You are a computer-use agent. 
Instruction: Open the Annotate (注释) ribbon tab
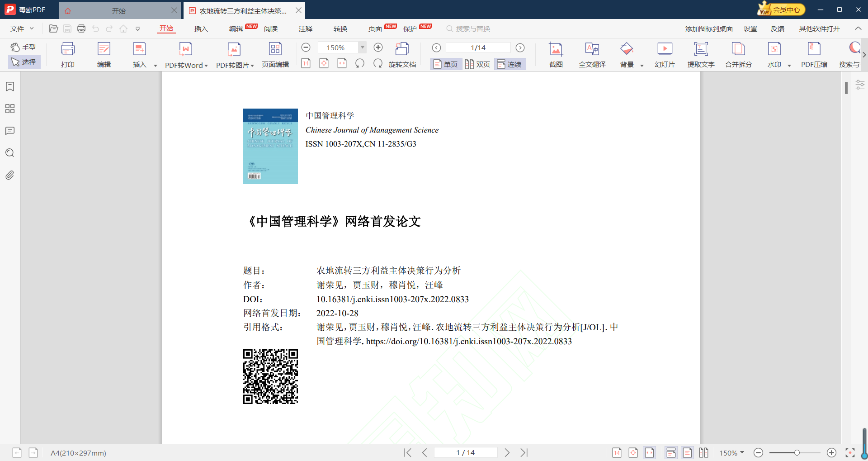point(306,29)
